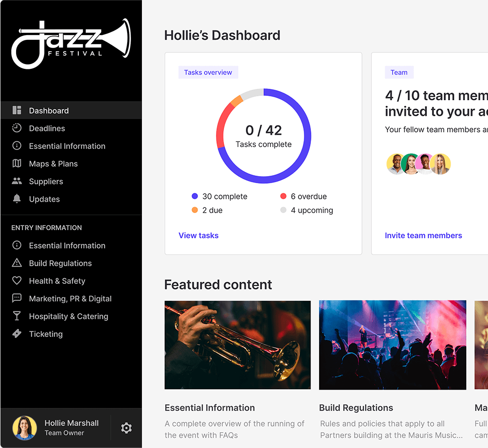Select the Deadlines clock icon

(x=16, y=128)
